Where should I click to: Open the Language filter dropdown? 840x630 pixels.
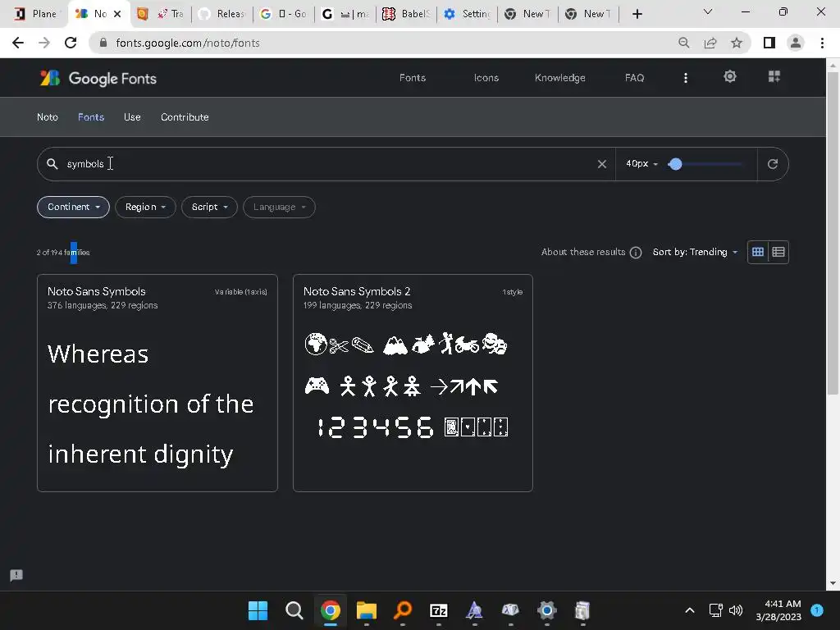[x=279, y=207]
